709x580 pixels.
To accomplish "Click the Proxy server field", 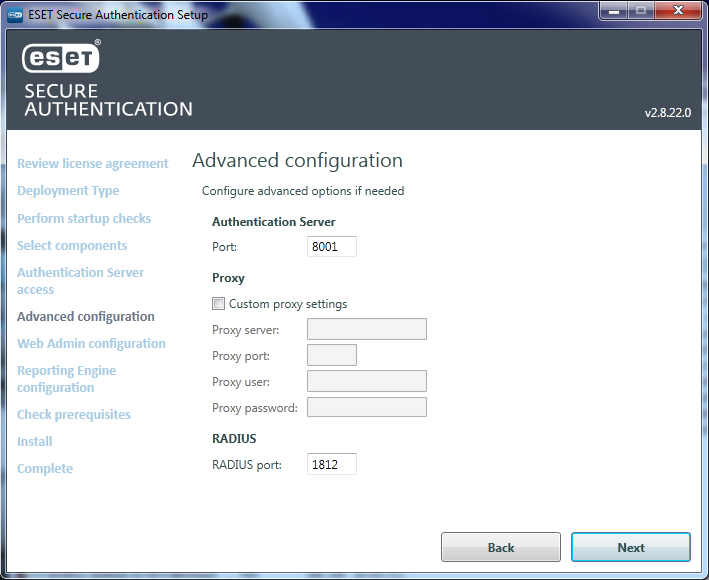I will pyautogui.click(x=366, y=329).
